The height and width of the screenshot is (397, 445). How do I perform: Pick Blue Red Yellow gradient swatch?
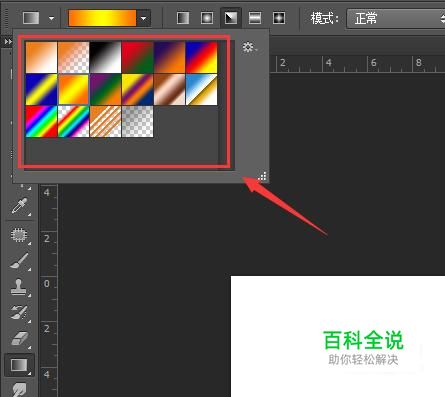pyautogui.click(x=201, y=57)
